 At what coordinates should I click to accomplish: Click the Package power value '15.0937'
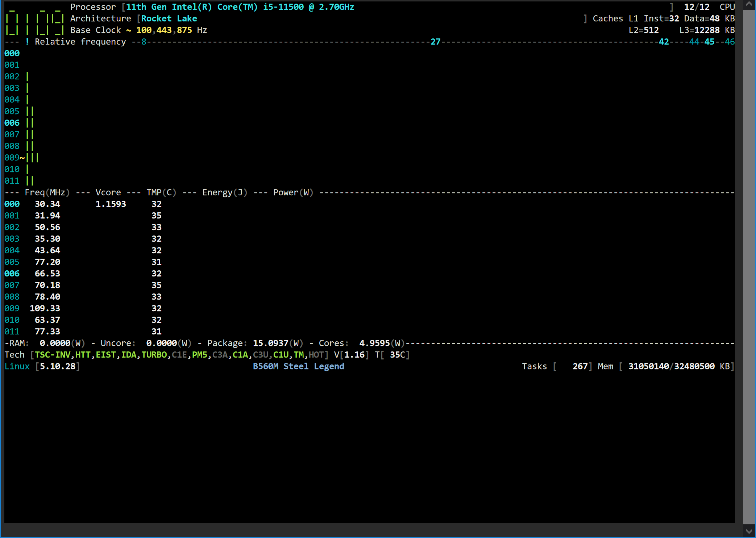(x=270, y=343)
